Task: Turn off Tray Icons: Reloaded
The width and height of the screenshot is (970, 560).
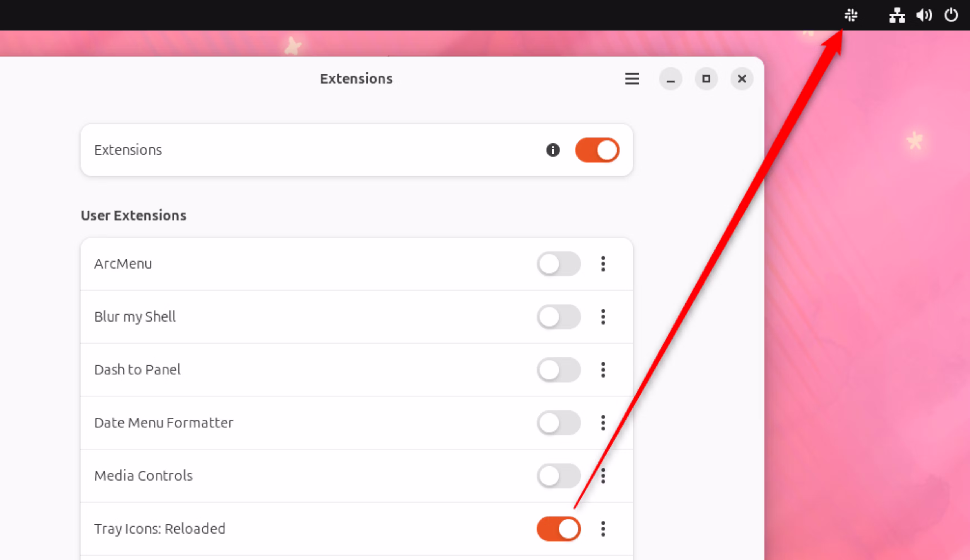Action: point(558,529)
